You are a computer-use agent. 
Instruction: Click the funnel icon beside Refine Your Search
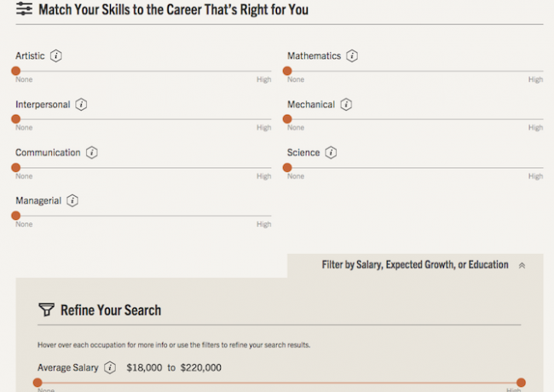pos(46,309)
